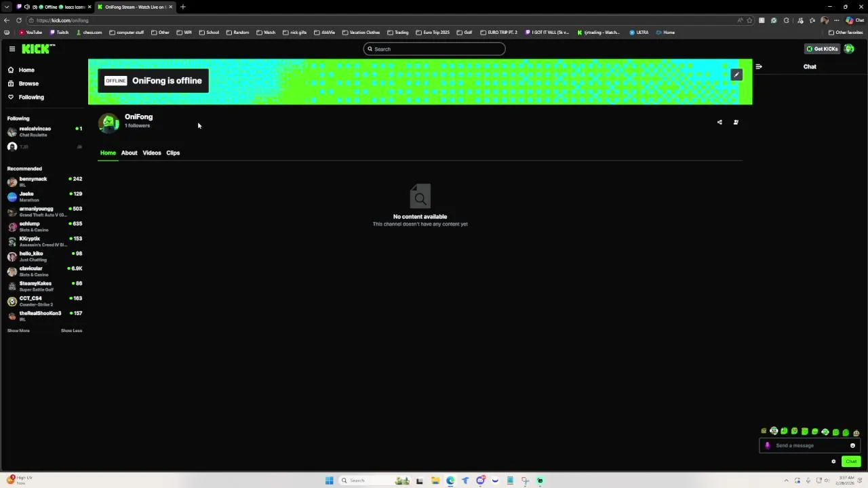This screenshot has height=488, width=868.
Task: Open the tab search dropdown arrow
Action: click(x=7, y=7)
